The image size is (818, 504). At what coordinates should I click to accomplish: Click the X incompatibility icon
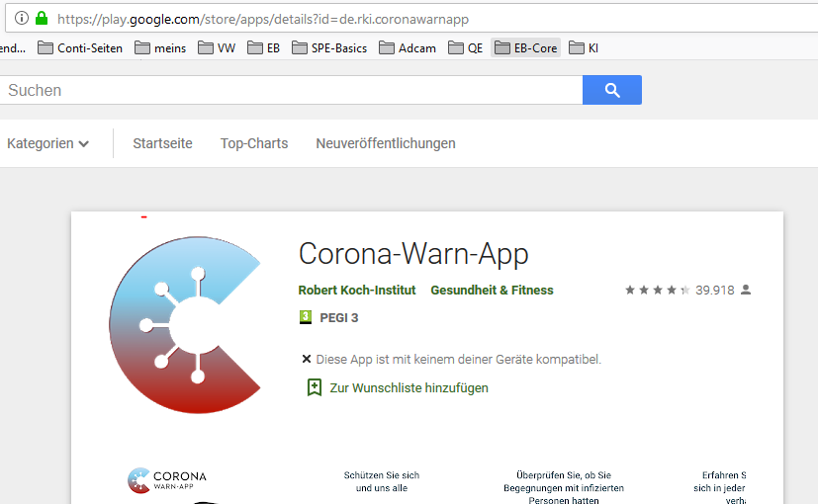[x=307, y=359]
